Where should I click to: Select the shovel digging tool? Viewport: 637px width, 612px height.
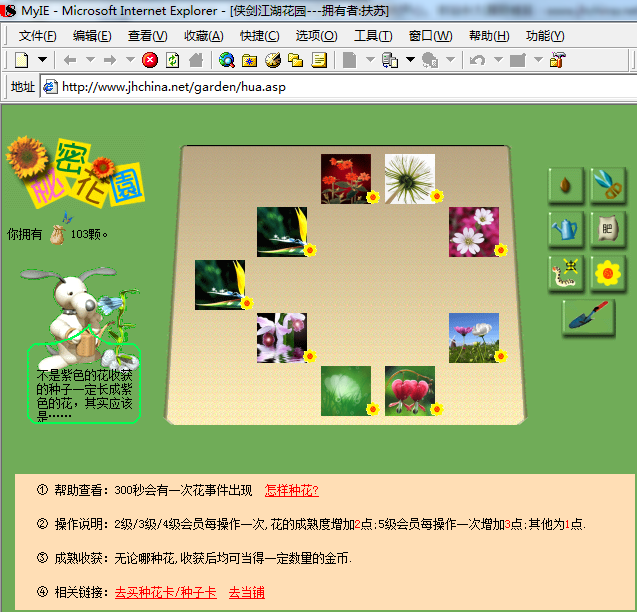(589, 317)
